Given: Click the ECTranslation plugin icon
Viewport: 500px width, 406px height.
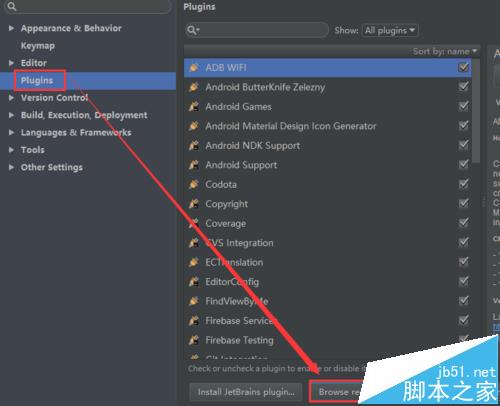Looking at the screenshot, I should (194, 262).
